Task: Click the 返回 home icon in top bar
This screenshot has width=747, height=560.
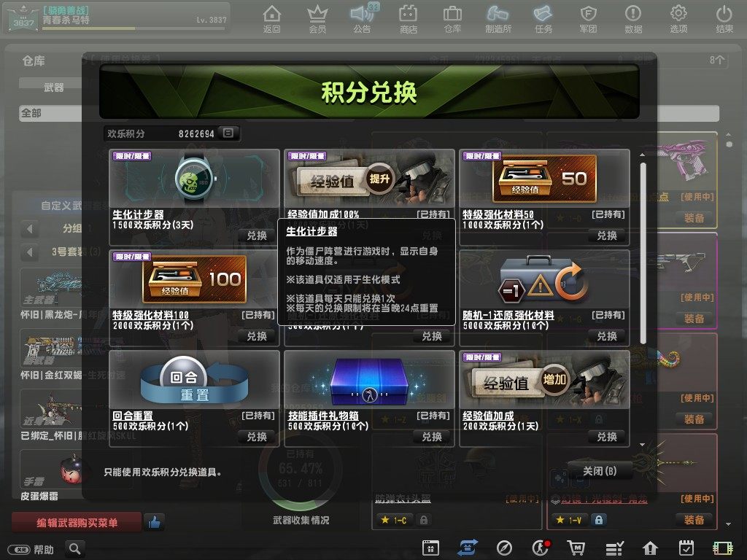Action: [x=271, y=19]
